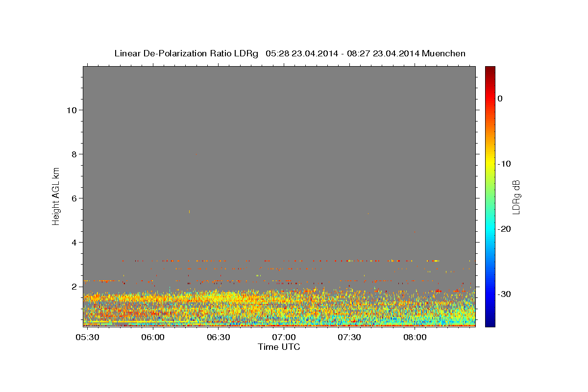The height and width of the screenshot is (392, 588).
Task: Click the colorbar value 0
Action: pyautogui.click(x=500, y=98)
